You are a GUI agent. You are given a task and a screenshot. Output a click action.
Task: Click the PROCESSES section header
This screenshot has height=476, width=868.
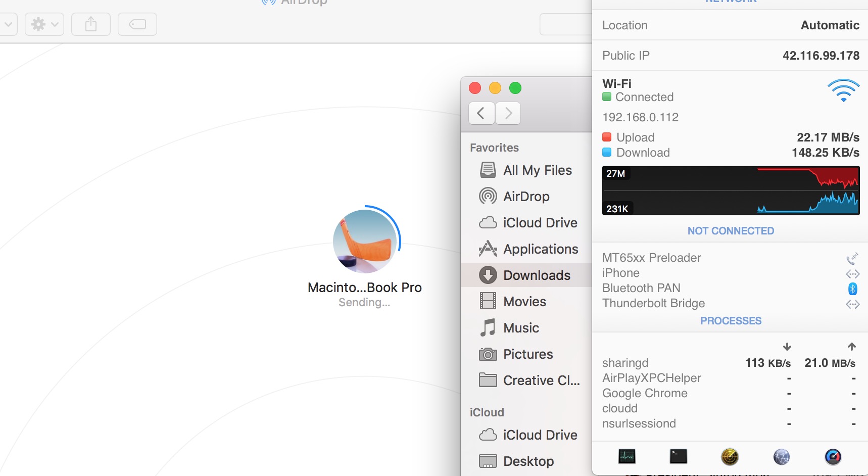tap(731, 321)
